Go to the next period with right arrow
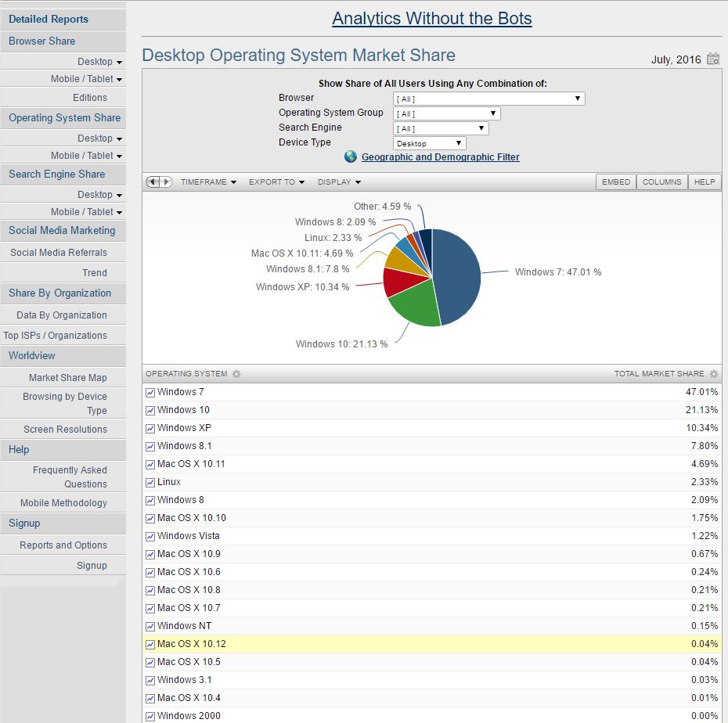This screenshot has height=723, width=728. 166,182
